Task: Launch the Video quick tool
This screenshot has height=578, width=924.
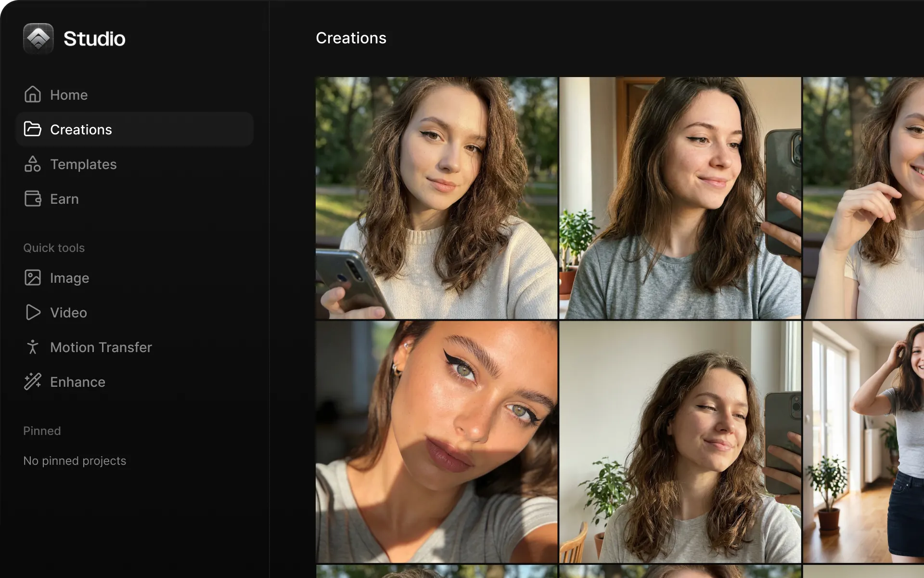Action: (x=134, y=313)
